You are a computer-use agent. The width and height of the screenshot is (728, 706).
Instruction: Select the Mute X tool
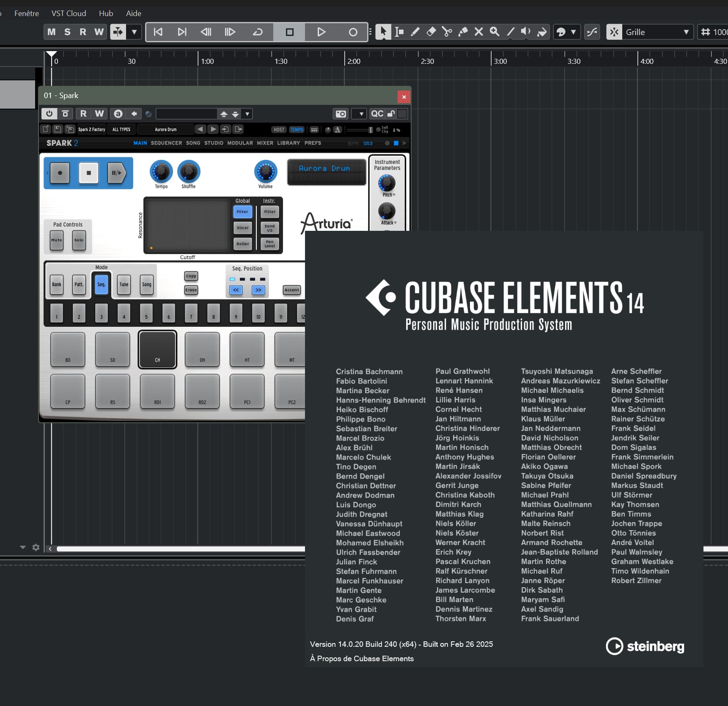pyautogui.click(x=478, y=32)
